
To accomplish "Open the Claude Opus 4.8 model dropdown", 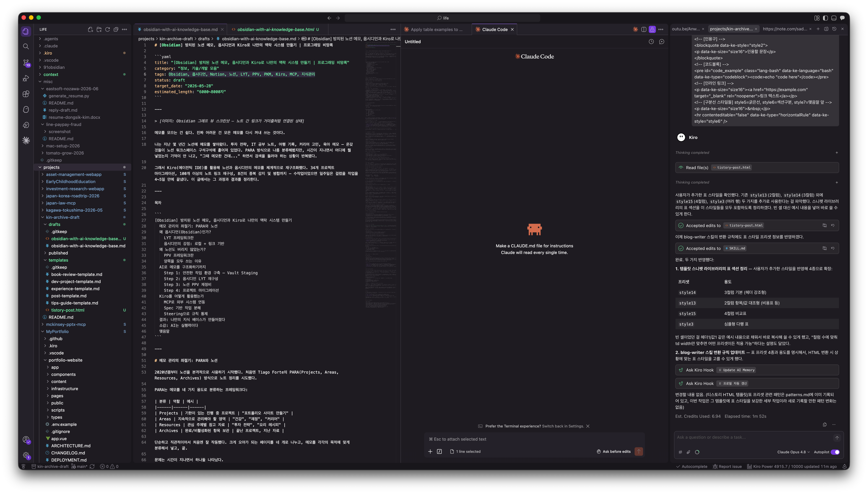I will 793,452.
